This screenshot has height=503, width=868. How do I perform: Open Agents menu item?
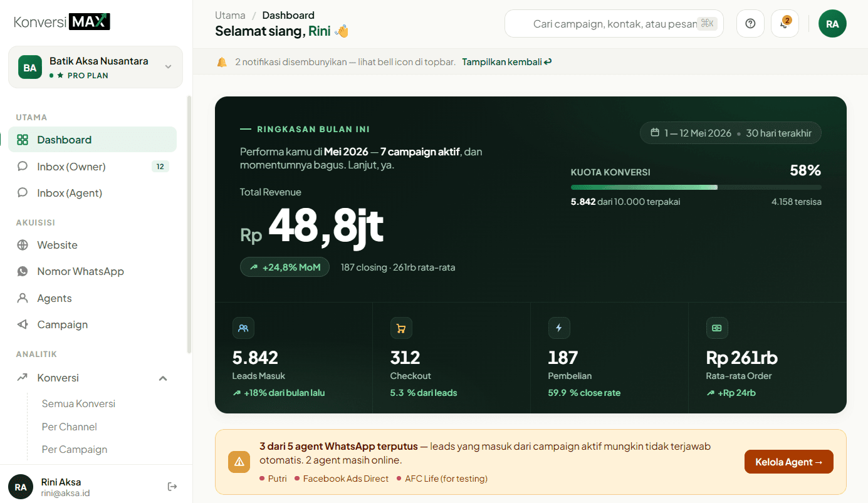[93, 298]
